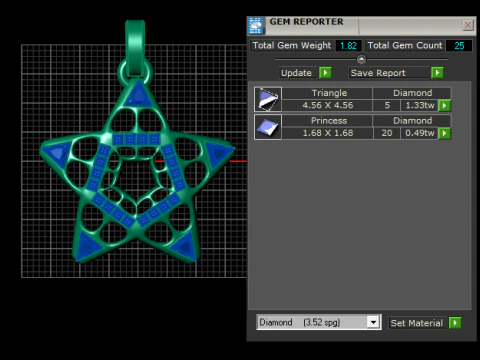Click the Gem Reporter panel icon

[256, 26]
